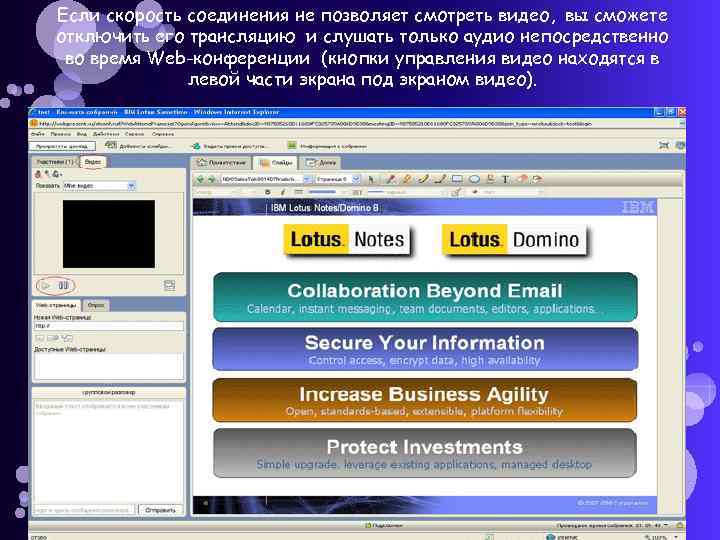Screen dimensions: 720x540
Task: Click the globe icon at top right corner
Action: tap(680, 146)
